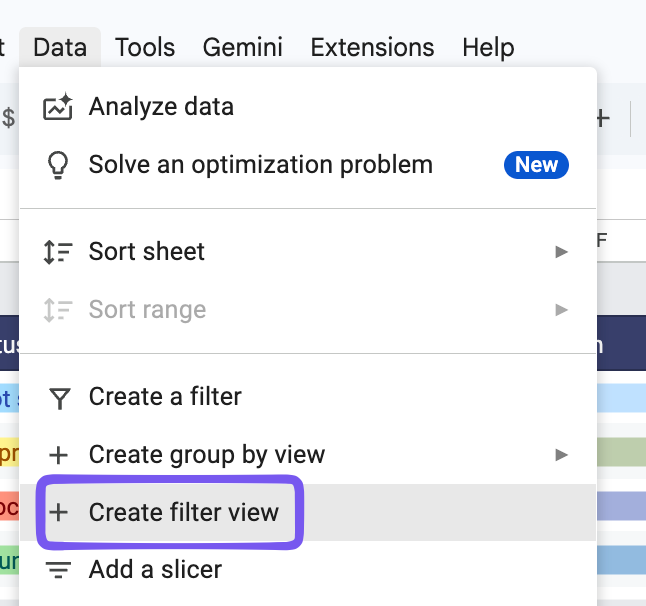The image size is (646, 606).
Task: Click the blue New badge
Action: pos(536,165)
